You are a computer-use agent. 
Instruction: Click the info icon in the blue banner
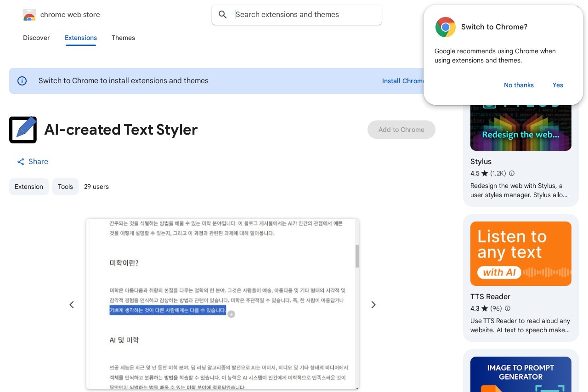pos(22,81)
